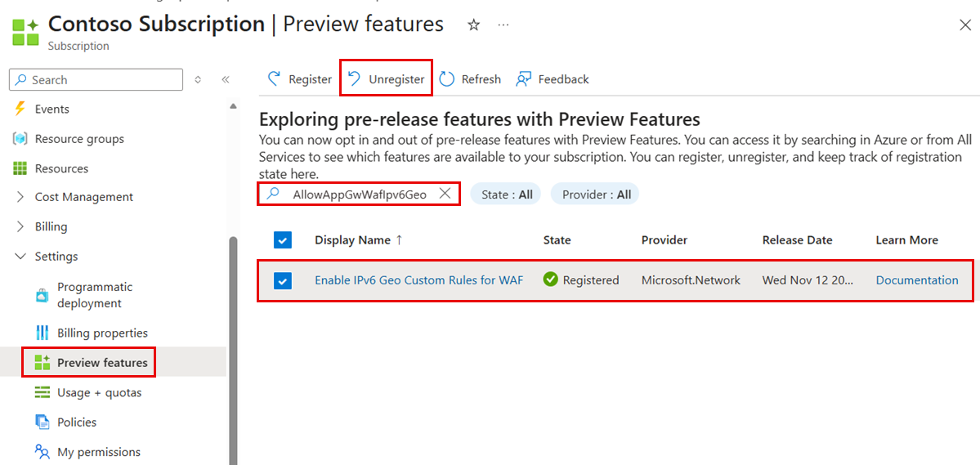Open Policies in the sidebar
The width and height of the screenshot is (980, 465).
(x=77, y=422)
